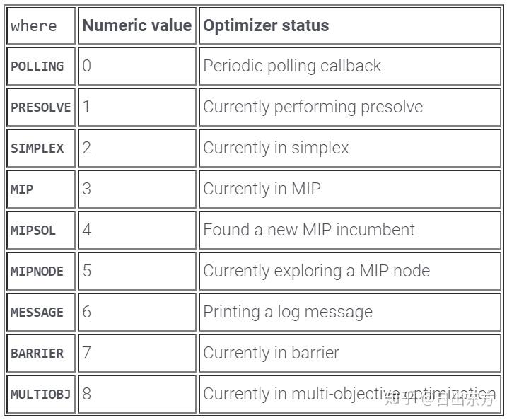Select the MIPNODE code cell
Viewport: 507px width, 420px height.
pos(41,272)
